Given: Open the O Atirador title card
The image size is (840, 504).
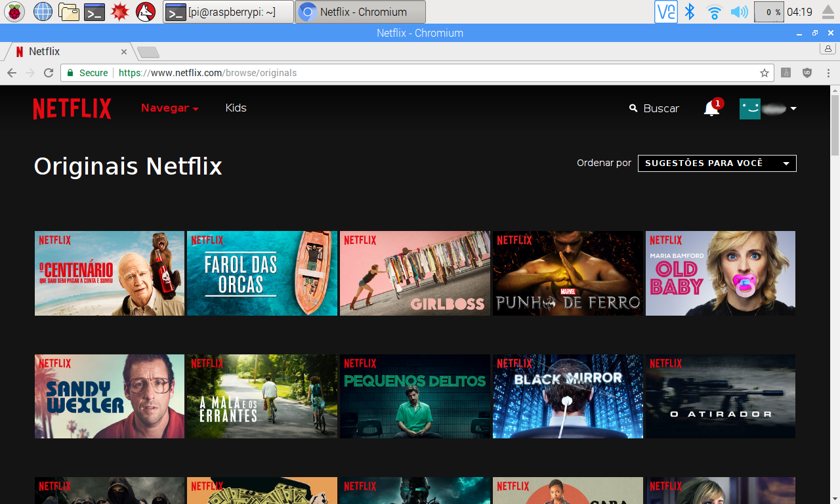Looking at the screenshot, I should (x=721, y=396).
